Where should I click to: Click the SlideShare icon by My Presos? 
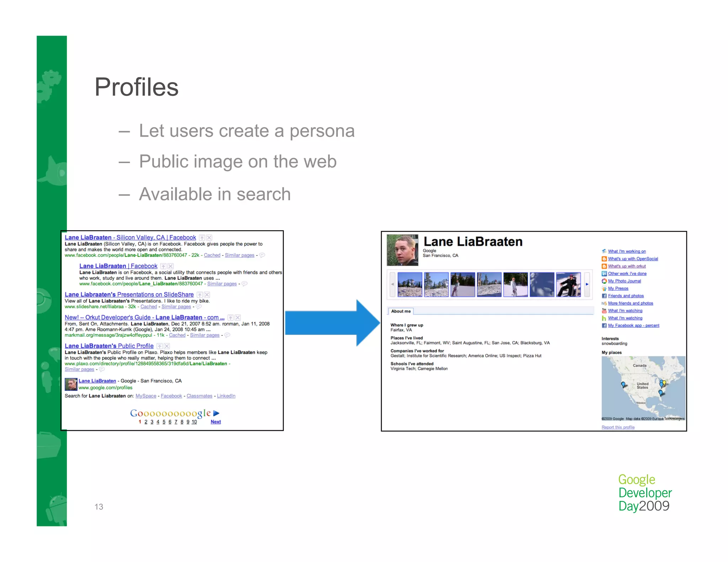click(604, 288)
